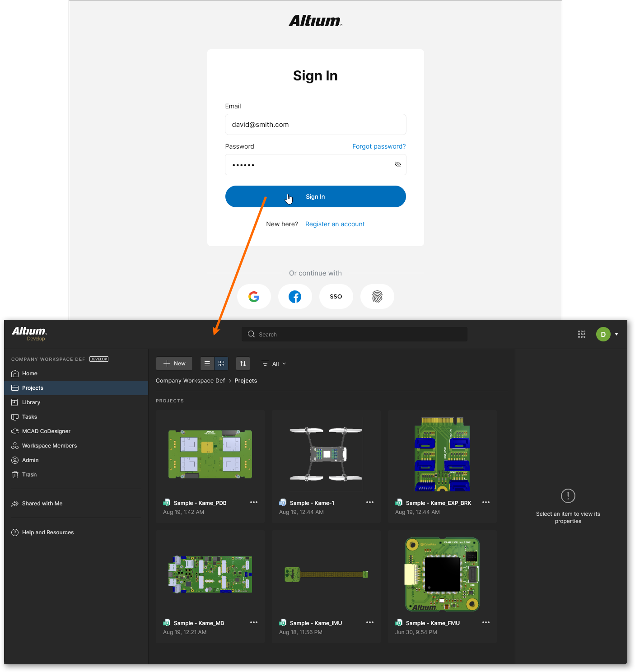
Task: Click Register an account link
Action: pyautogui.click(x=335, y=224)
